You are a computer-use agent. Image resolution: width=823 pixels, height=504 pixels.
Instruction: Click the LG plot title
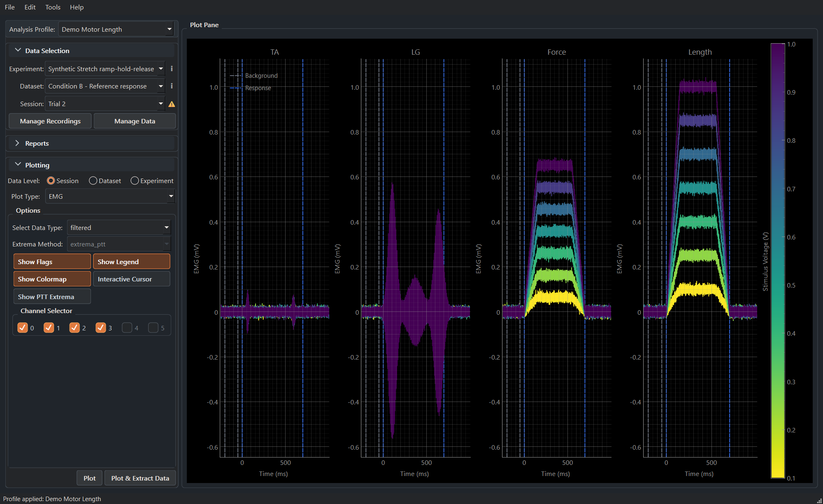[x=416, y=52]
